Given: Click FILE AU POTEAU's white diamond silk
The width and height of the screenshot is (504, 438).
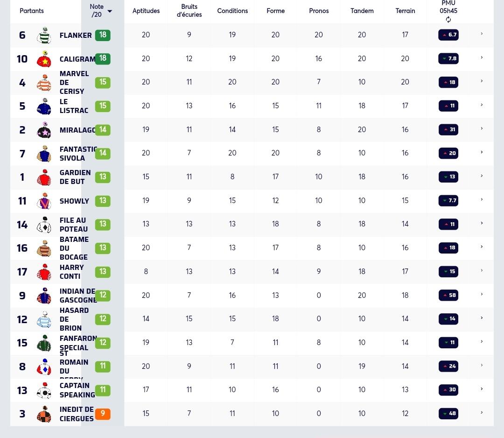Looking at the screenshot, I should click(x=44, y=225).
